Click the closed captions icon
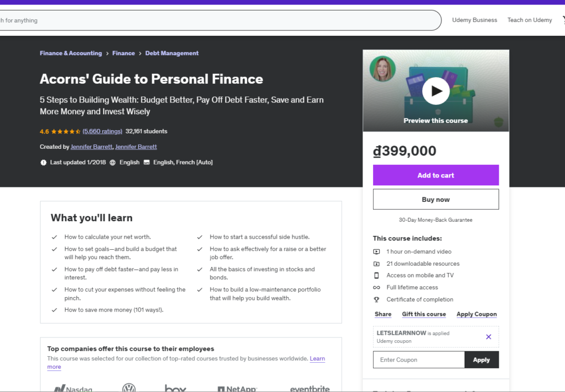 coord(147,163)
